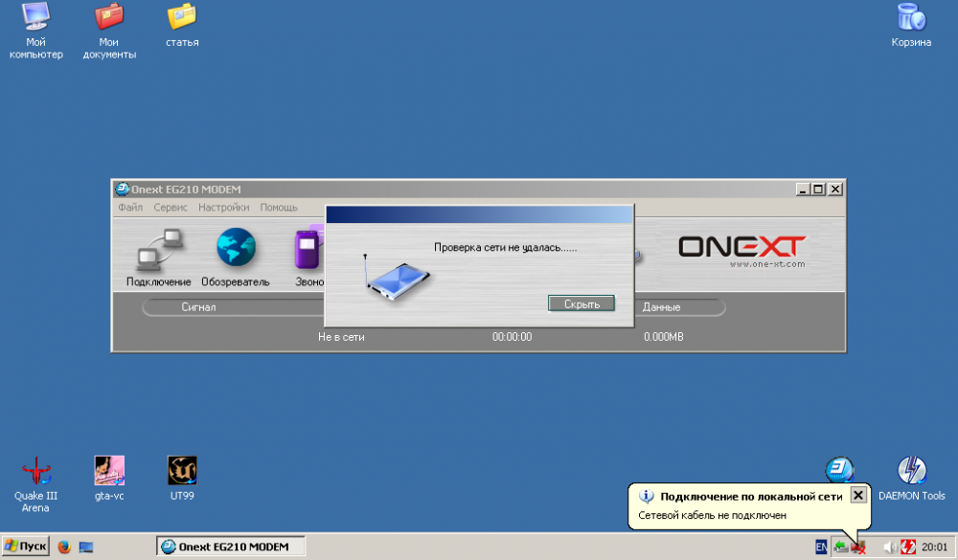Launch Firefox from quick launch
The height and width of the screenshot is (560, 958).
[64, 547]
